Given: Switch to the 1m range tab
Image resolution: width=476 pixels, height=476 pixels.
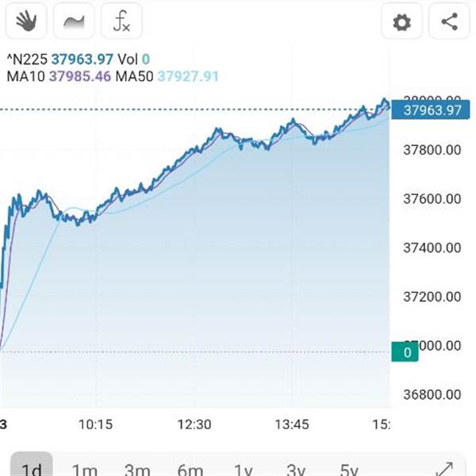Looking at the screenshot, I should (x=85, y=469).
